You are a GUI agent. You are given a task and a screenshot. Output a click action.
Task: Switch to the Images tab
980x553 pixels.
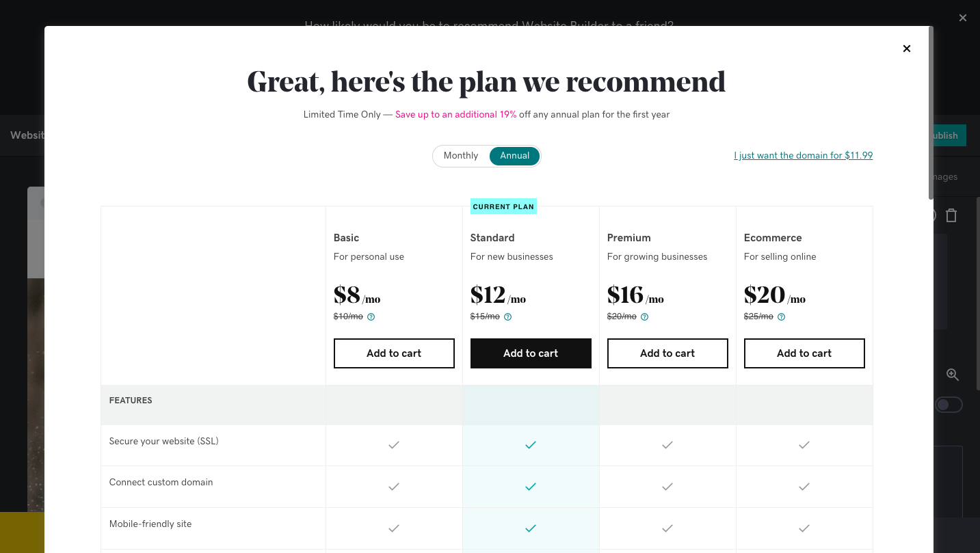946,176
